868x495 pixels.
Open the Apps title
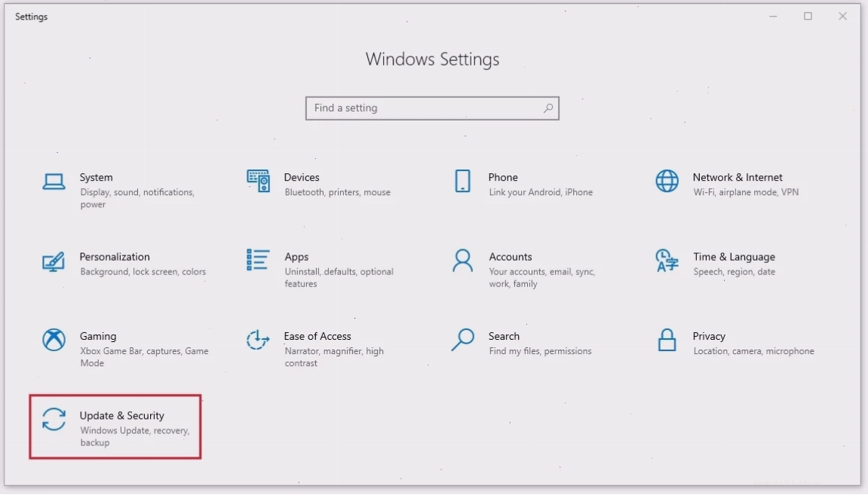coord(296,257)
